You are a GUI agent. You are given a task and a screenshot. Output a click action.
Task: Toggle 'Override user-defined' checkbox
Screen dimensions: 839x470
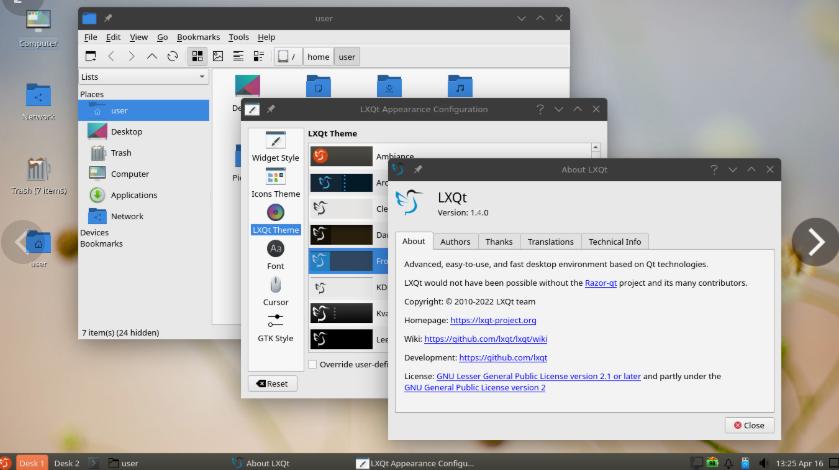[313, 364]
